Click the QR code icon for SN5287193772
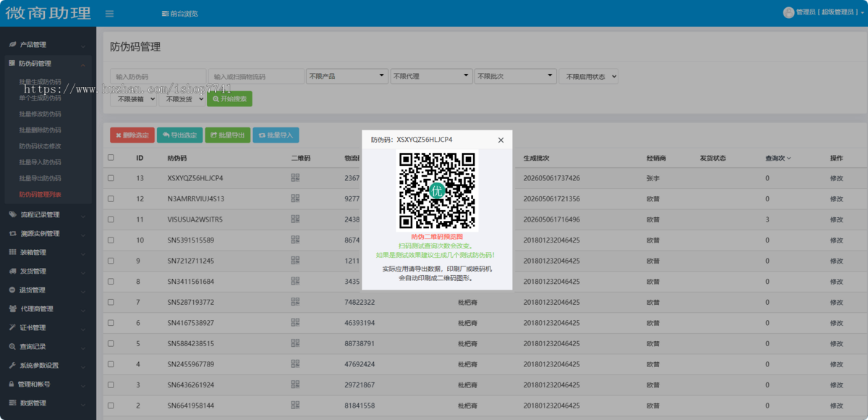The height and width of the screenshot is (420, 868). 295,302
